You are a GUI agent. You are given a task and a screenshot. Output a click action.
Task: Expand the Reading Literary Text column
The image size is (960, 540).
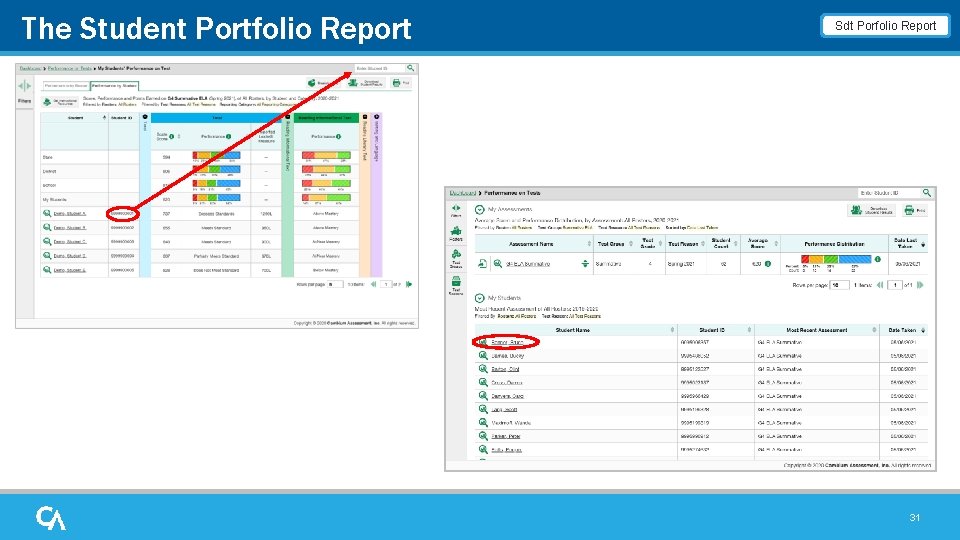tap(365, 117)
